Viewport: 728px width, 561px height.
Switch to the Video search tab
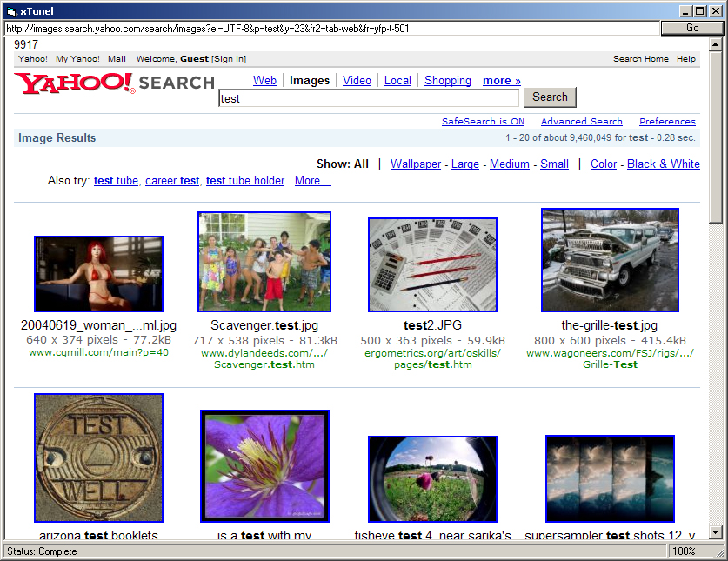(357, 81)
